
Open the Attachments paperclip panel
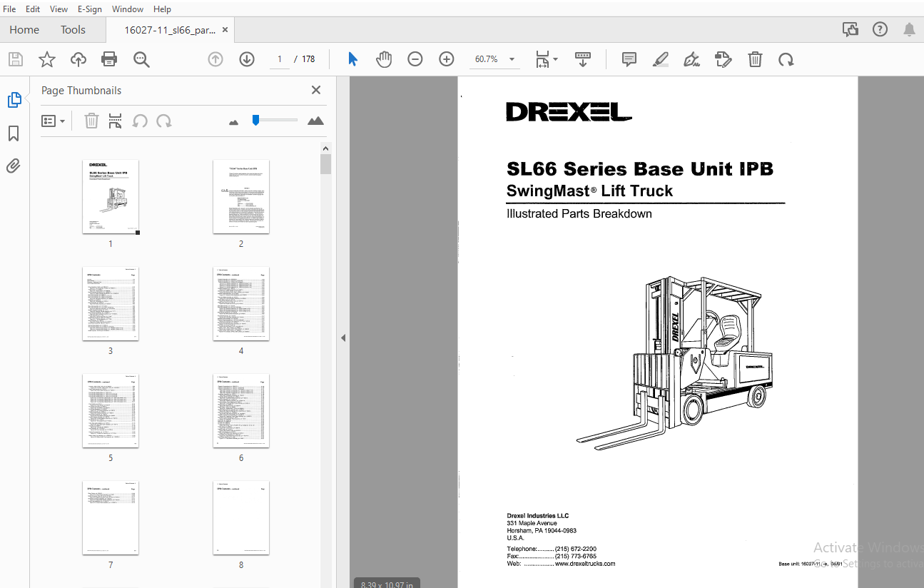click(x=14, y=166)
